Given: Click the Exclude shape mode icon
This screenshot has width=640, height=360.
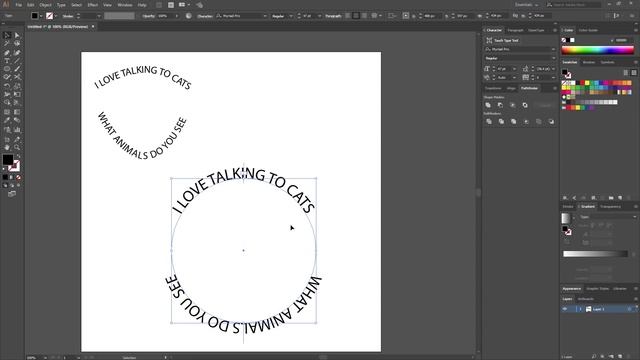Looking at the screenshot, I should click(x=525, y=105).
